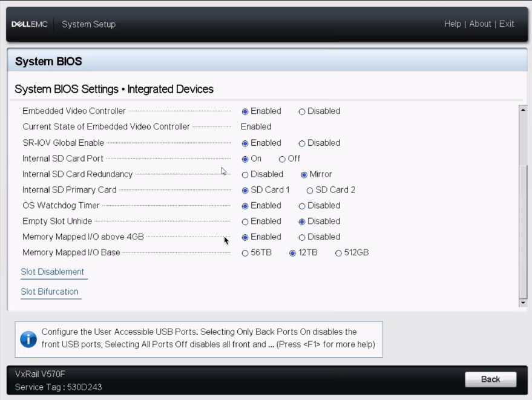532x400 pixels.
Task: Select SD Card 2 as primary card
Action: point(310,191)
